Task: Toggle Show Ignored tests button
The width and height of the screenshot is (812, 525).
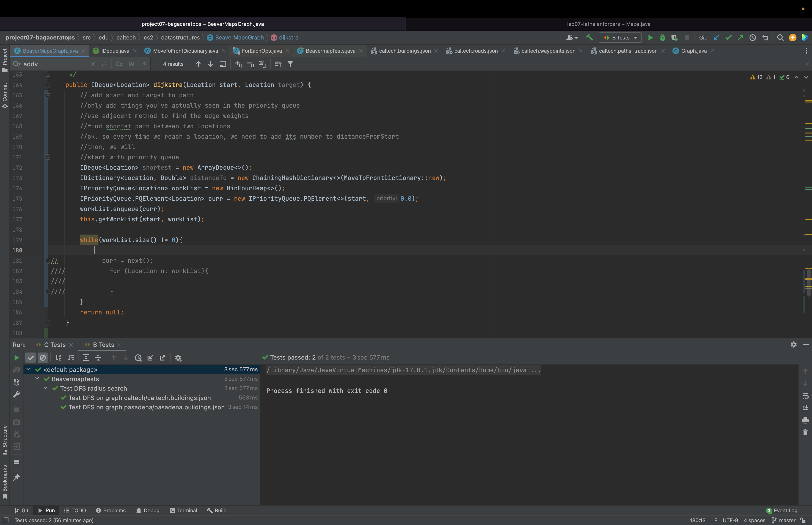Action: [43, 358]
